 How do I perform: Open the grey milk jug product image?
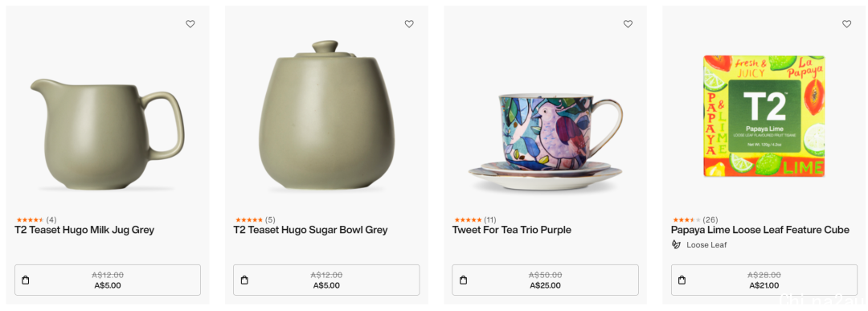(108, 134)
